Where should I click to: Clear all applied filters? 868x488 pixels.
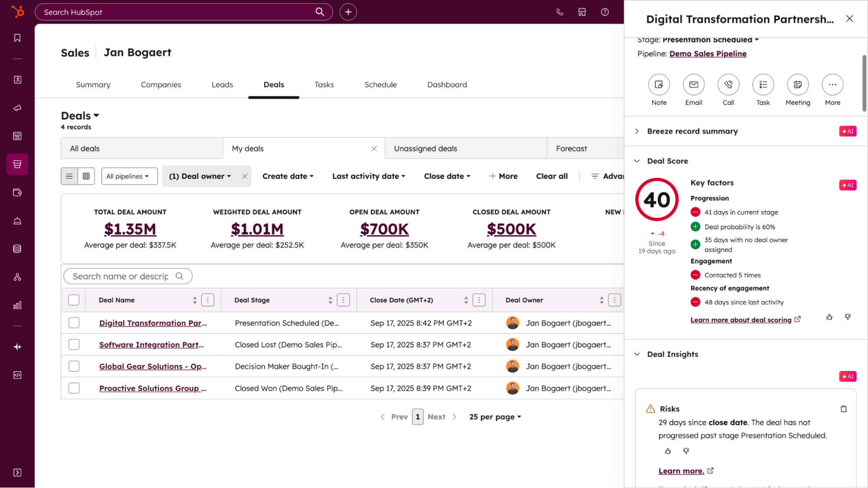[552, 176]
